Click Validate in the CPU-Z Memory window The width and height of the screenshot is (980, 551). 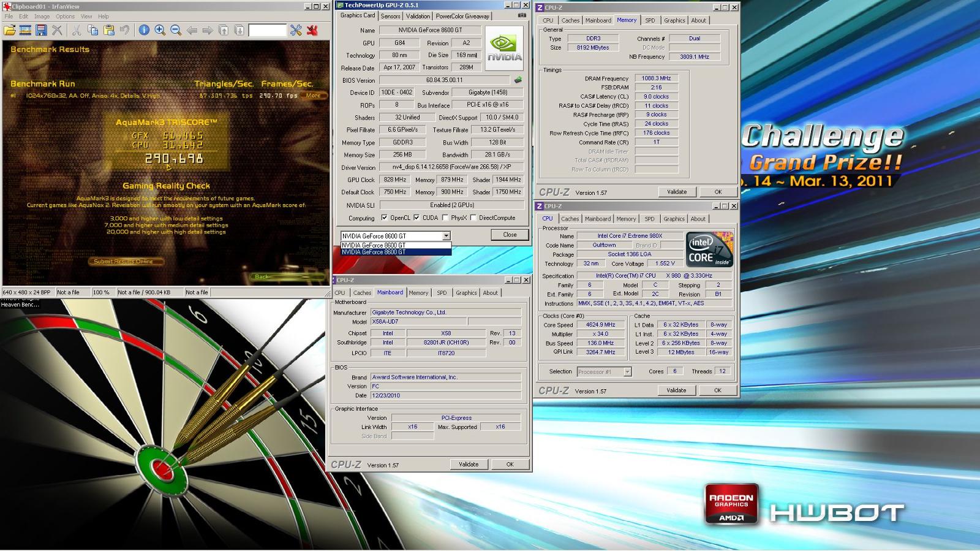point(677,192)
